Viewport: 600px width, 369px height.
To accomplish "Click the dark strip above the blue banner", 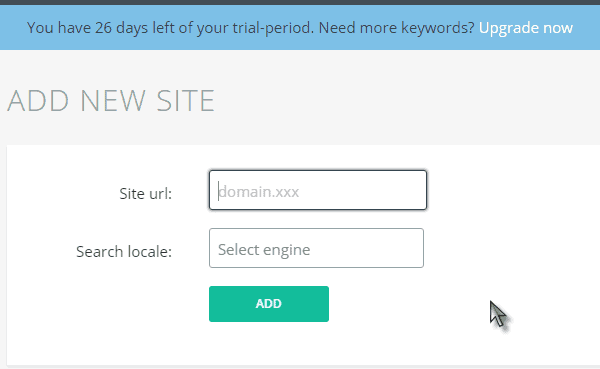I will [x=300, y=2].
